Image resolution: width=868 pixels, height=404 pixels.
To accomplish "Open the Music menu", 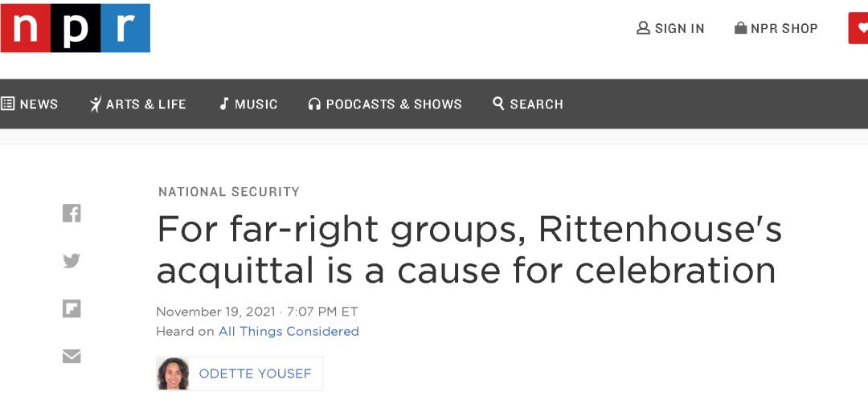I will tap(248, 104).
